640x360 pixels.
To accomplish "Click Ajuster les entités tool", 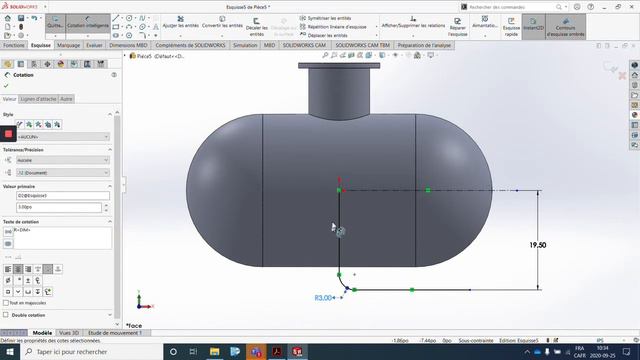I will pyautogui.click(x=180, y=22).
